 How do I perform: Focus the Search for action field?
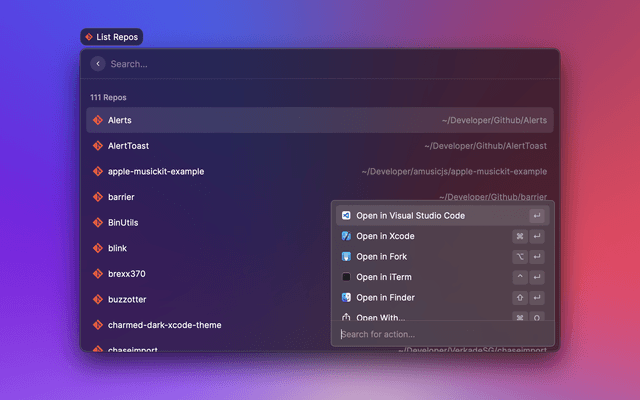coord(440,334)
